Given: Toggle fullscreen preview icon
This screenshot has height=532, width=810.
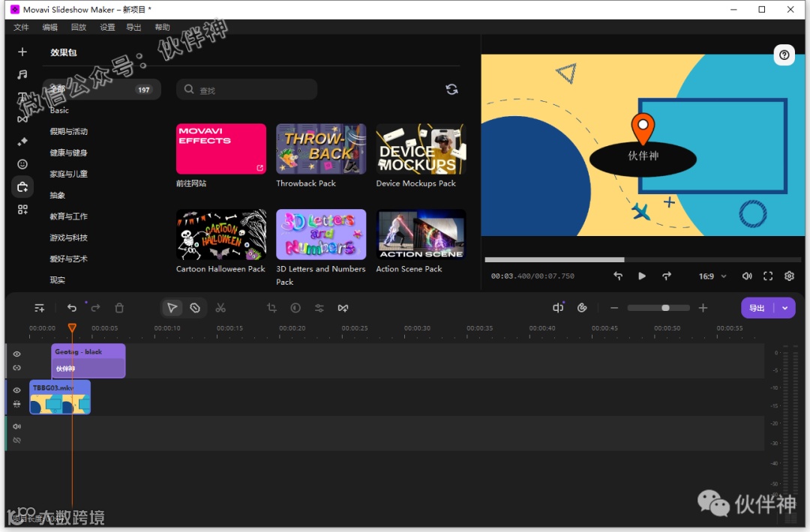Looking at the screenshot, I should click(x=768, y=276).
